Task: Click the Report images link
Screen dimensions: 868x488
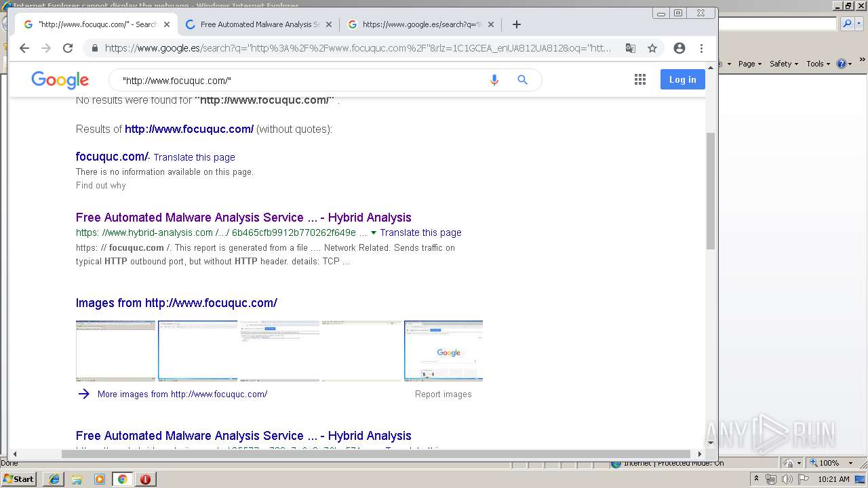Action: click(x=443, y=394)
